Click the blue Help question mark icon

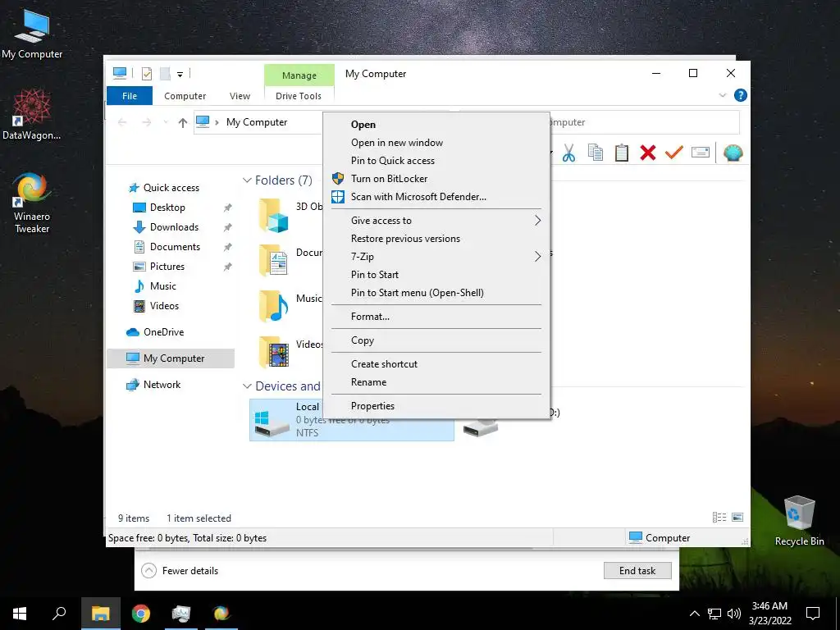[x=741, y=95]
